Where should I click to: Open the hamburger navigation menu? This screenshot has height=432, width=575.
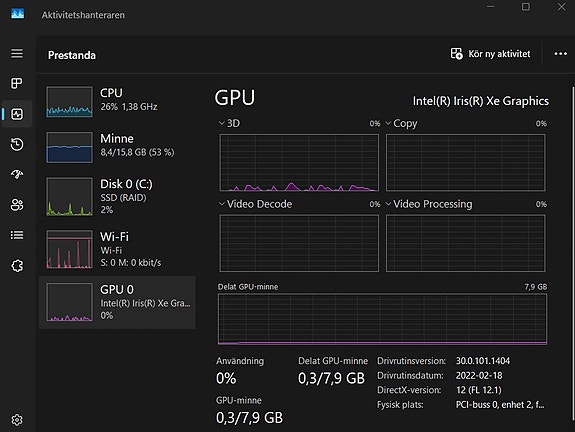coord(17,54)
